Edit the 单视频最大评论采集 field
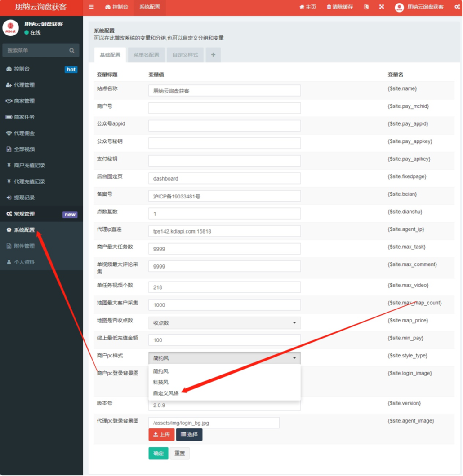Image resolution: width=463 pixels, height=476 pixels. (x=224, y=267)
